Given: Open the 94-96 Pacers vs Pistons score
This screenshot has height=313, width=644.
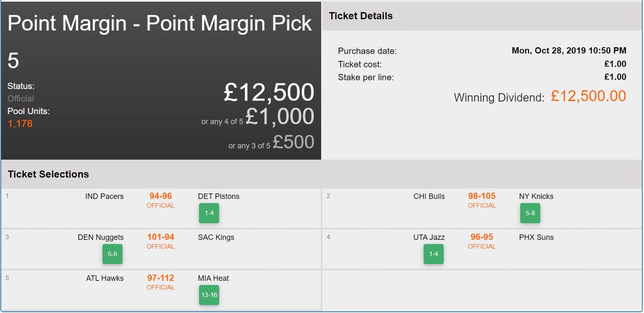Looking at the screenshot, I should [161, 196].
